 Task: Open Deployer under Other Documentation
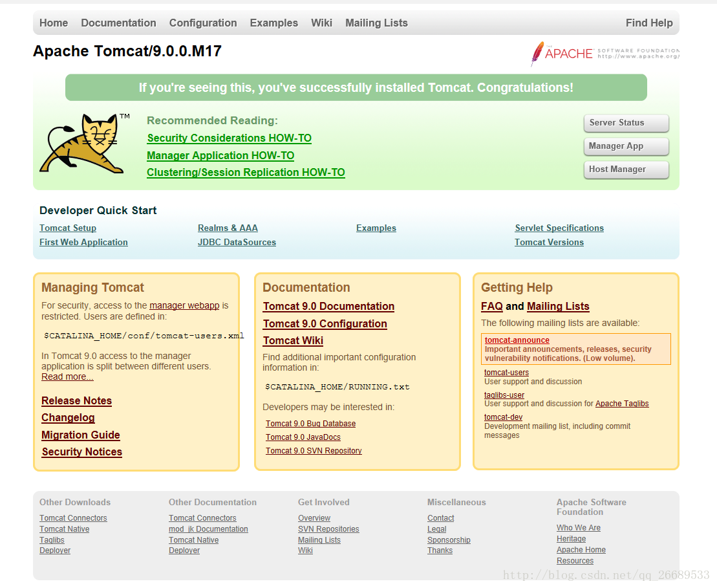coord(184,550)
